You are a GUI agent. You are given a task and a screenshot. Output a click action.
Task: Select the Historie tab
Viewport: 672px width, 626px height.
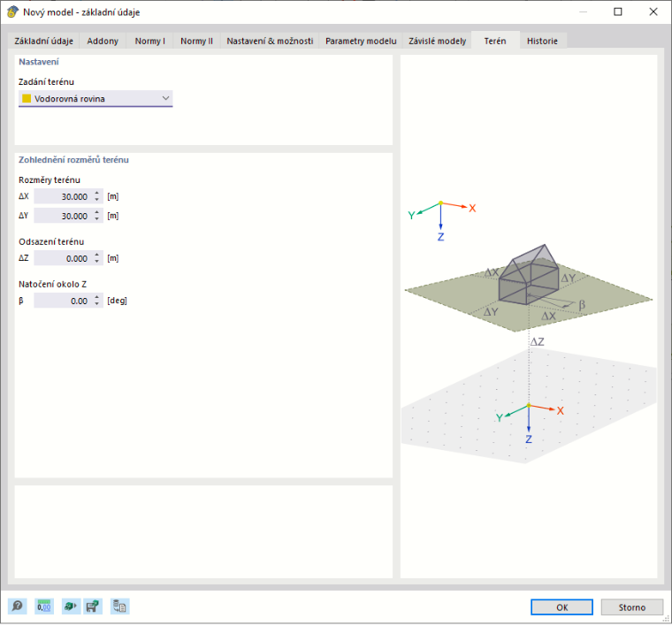pyautogui.click(x=542, y=42)
